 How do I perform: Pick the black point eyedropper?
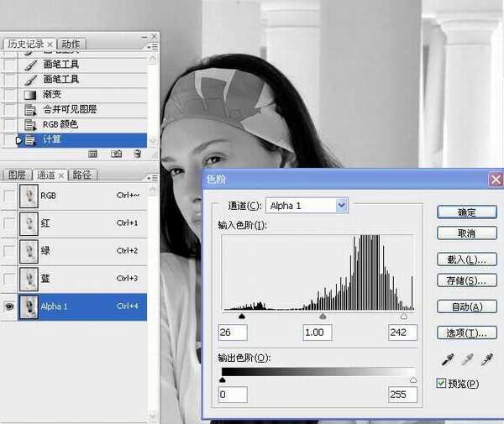(446, 359)
